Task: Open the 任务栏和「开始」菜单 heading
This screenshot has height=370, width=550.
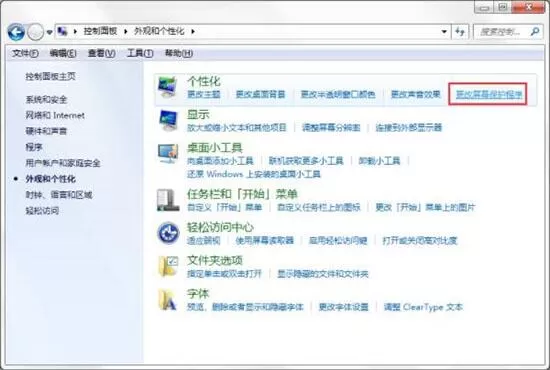Action: point(242,194)
